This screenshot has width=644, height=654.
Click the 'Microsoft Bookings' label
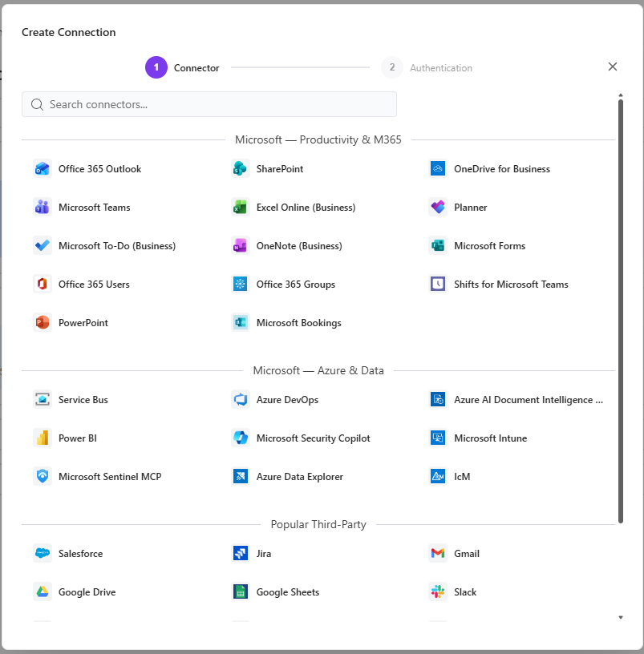pyautogui.click(x=299, y=322)
